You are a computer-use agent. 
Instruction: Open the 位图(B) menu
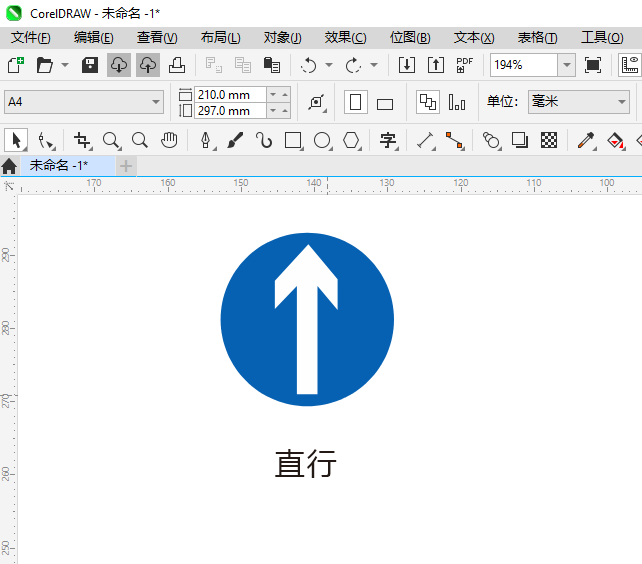[x=410, y=38]
